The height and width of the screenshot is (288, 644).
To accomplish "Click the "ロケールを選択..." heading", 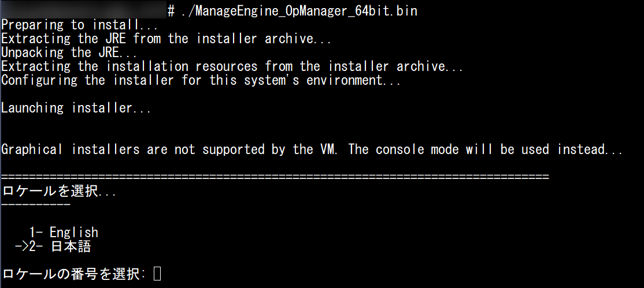I will click(59, 192).
